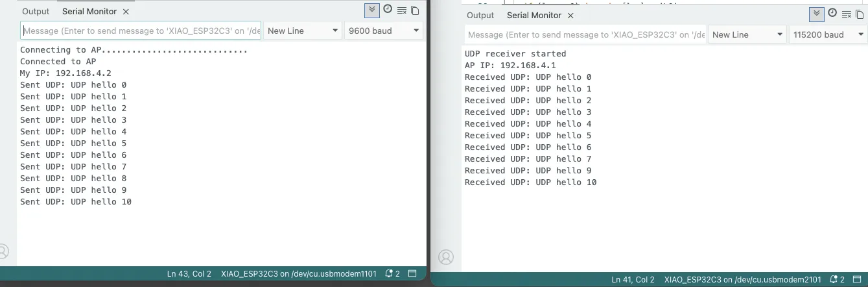Toggle autoscroll in the 9600 baud monitor

(371, 10)
